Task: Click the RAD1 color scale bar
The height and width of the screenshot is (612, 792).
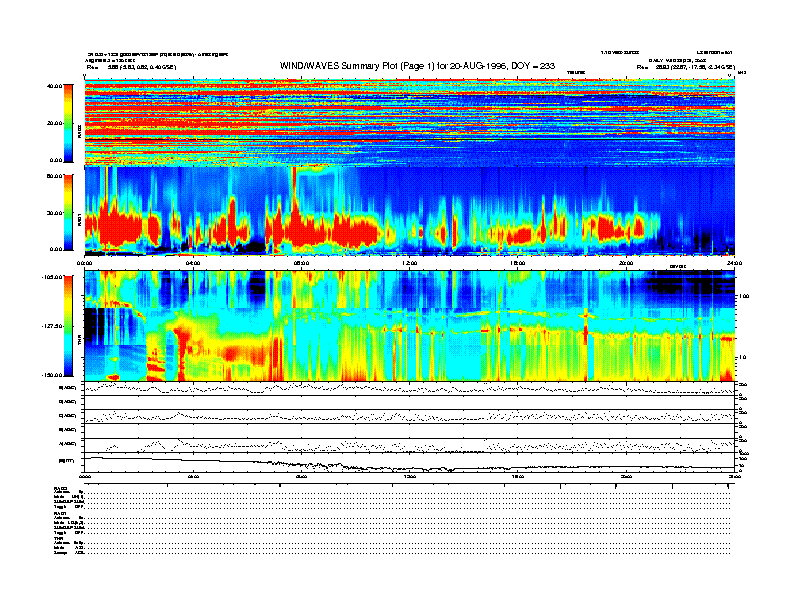Action: pyautogui.click(x=68, y=213)
